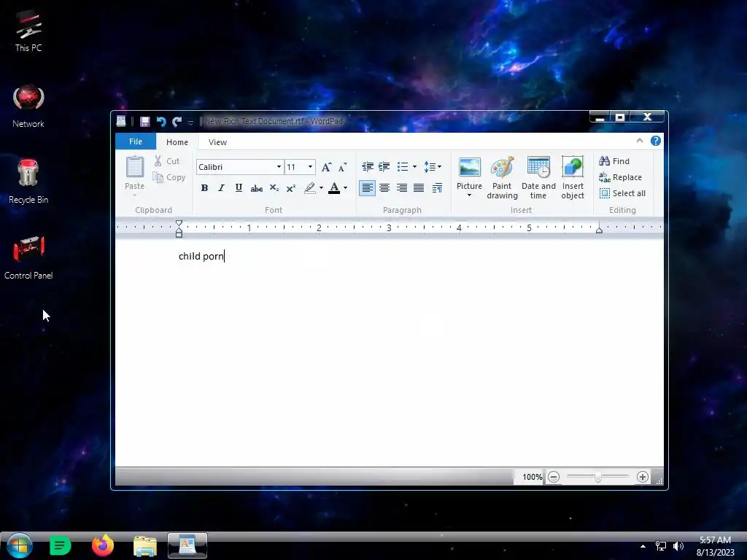Screen dimensions: 747x560
Task: Click Insert object icon
Action: point(573,167)
